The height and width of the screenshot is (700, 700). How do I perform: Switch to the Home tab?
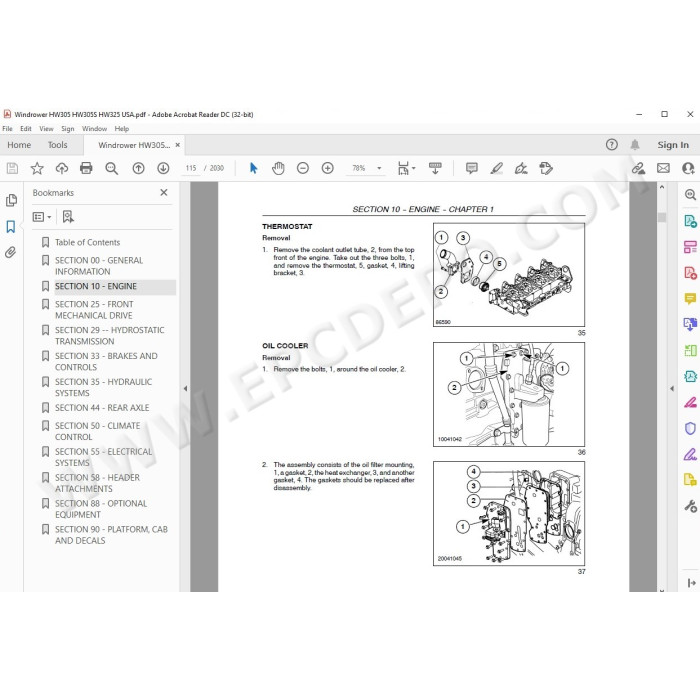point(19,145)
